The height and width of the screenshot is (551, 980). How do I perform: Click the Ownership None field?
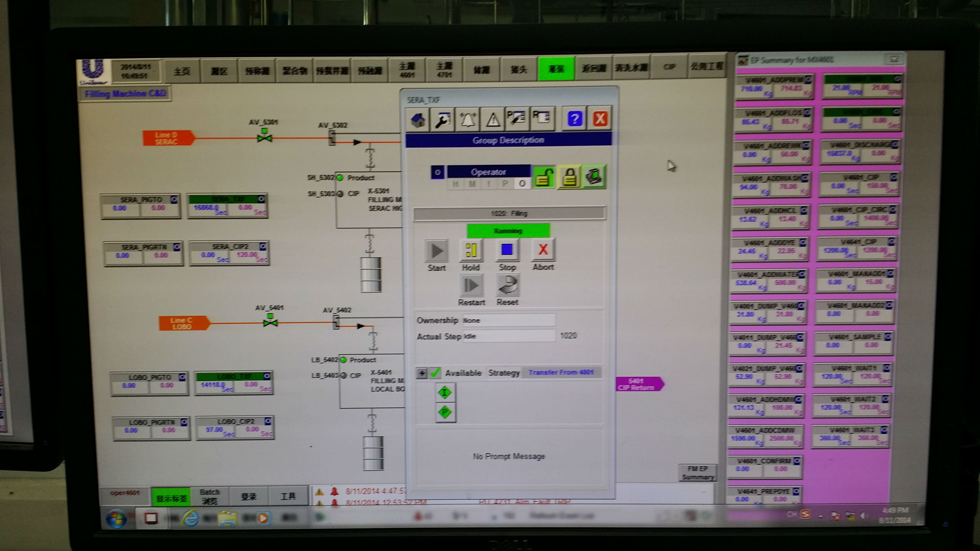(509, 320)
